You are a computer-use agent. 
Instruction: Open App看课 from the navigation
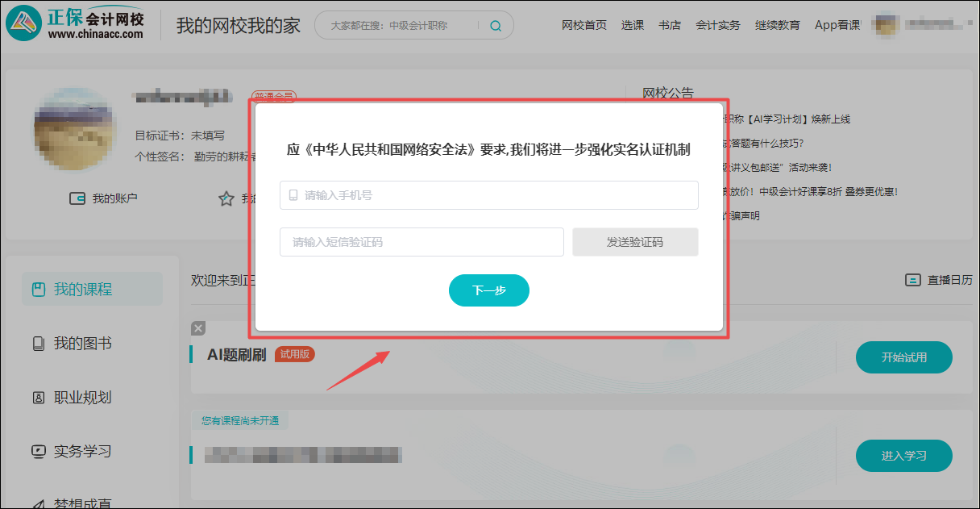837,25
